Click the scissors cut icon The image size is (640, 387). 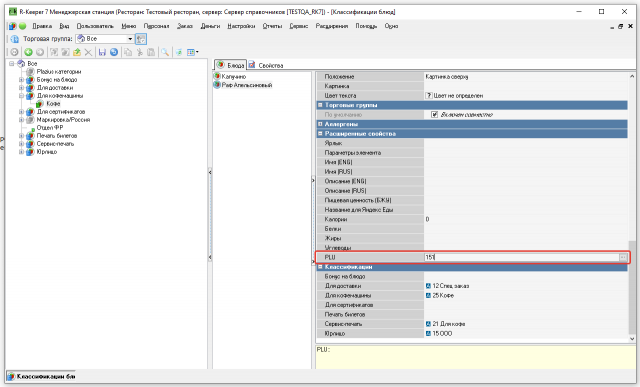140,52
